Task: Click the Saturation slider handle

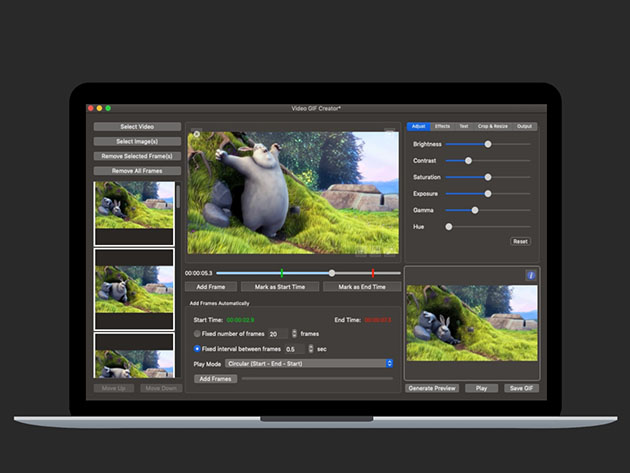Action: 488,177
